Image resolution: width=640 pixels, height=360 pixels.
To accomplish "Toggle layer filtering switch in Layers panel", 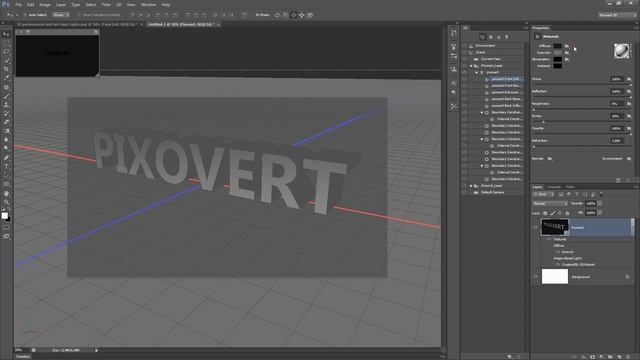I will pyautogui.click(x=601, y=194).
